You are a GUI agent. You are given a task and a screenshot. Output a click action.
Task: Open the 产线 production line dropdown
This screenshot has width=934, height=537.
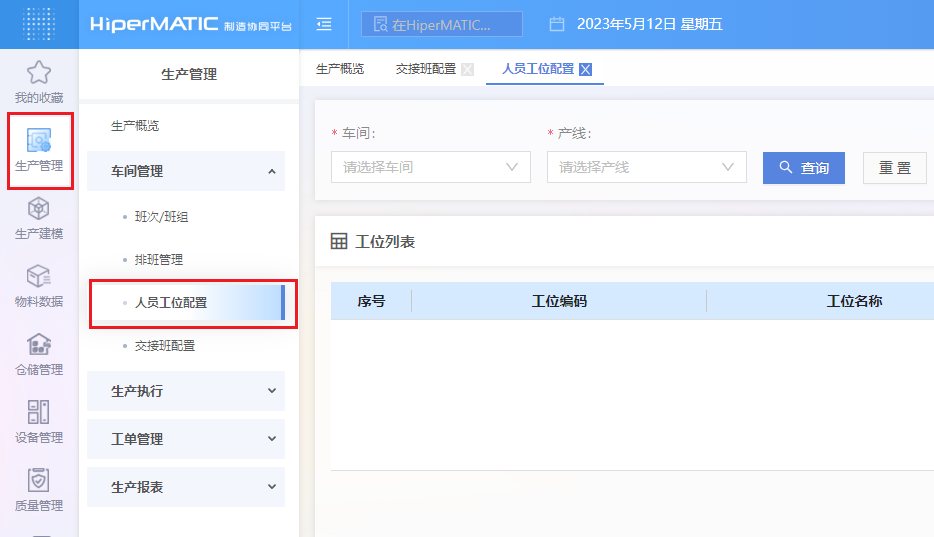[x=647, y=167]
